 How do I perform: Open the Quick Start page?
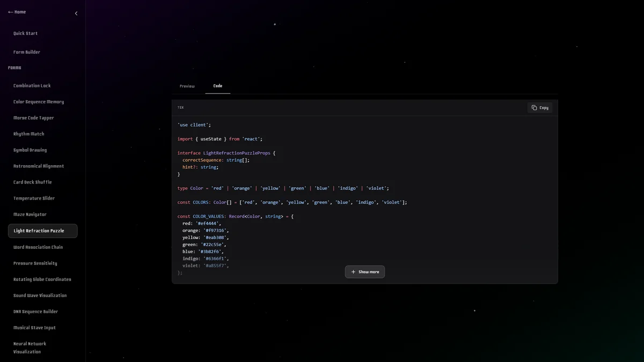click(x=25, y=33)
